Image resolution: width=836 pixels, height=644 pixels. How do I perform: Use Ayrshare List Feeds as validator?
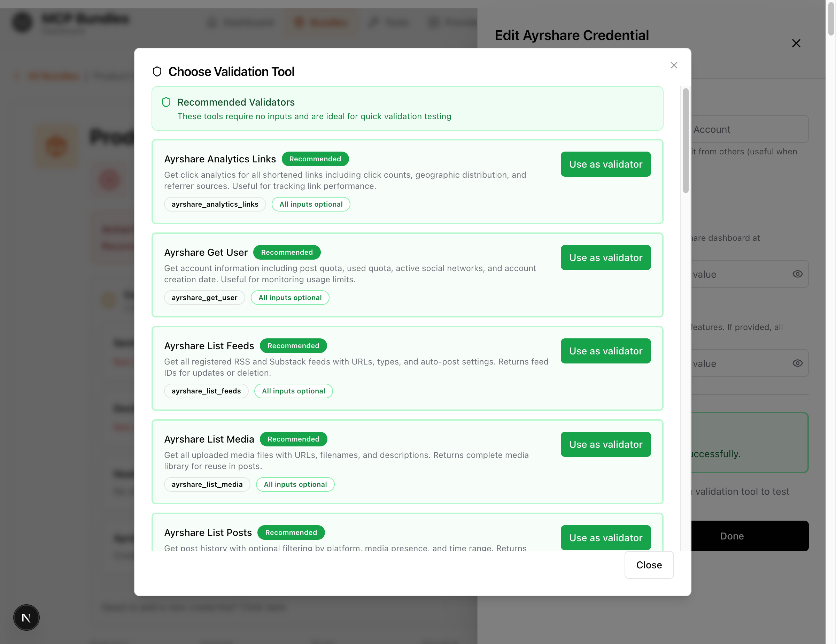(605, 351)
